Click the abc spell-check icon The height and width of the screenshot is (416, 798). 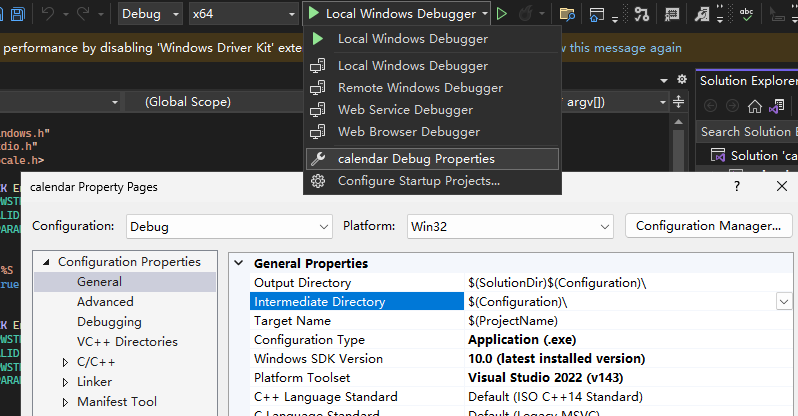tap(747, 14)
